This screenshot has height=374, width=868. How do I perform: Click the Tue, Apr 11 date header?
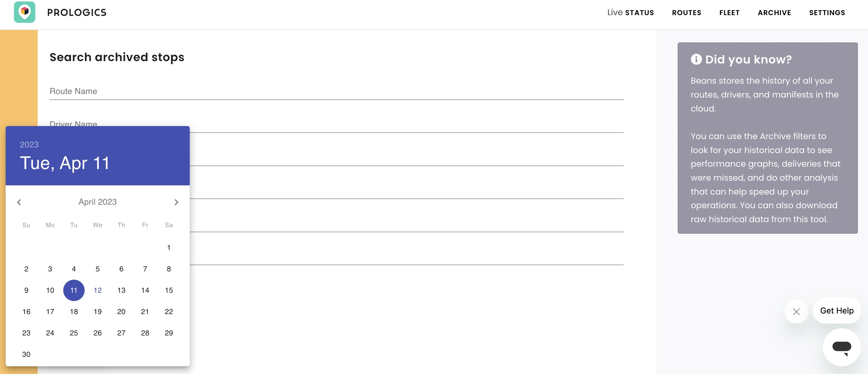pos(65,163)
